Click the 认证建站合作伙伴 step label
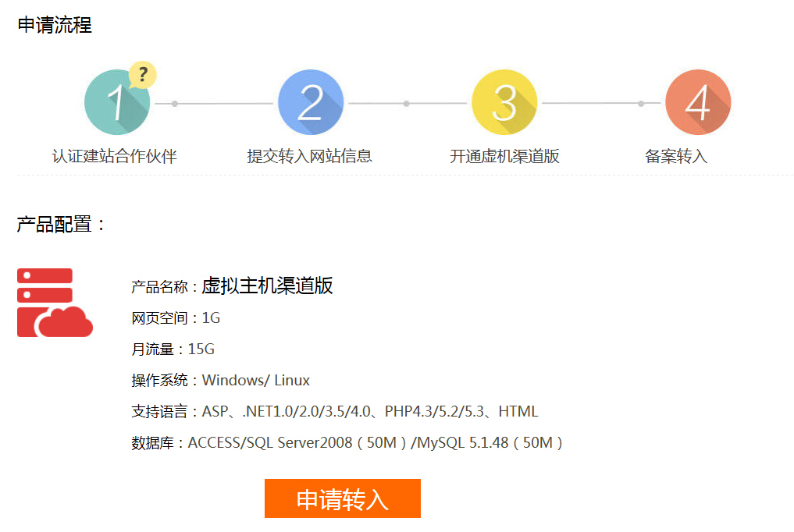 [x=115, y=156]
